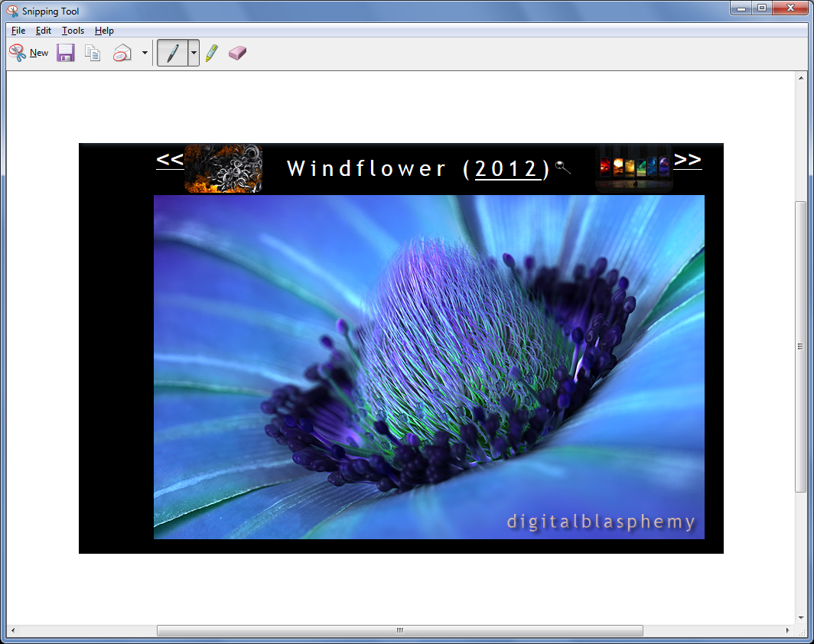Choose the yellow Highlighter tool
This screenshot has height=644, width=814.
pyautogui.click(x=212, y=53)
